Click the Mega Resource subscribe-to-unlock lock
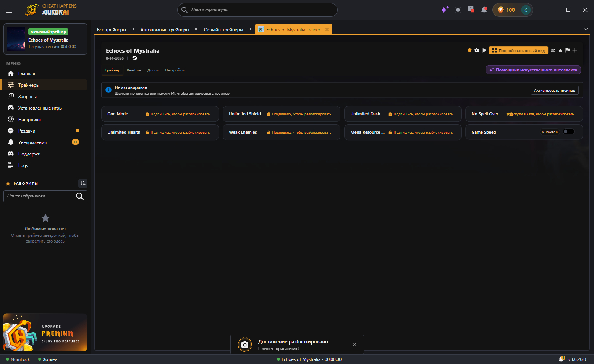 pyautogui.click(x=421, y=133)
